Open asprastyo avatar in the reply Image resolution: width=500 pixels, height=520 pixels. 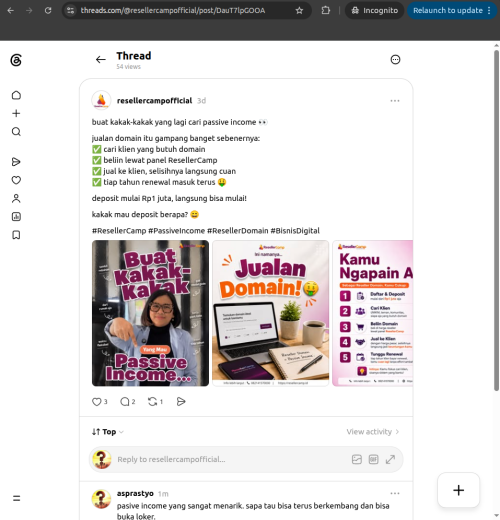point(101,499)
